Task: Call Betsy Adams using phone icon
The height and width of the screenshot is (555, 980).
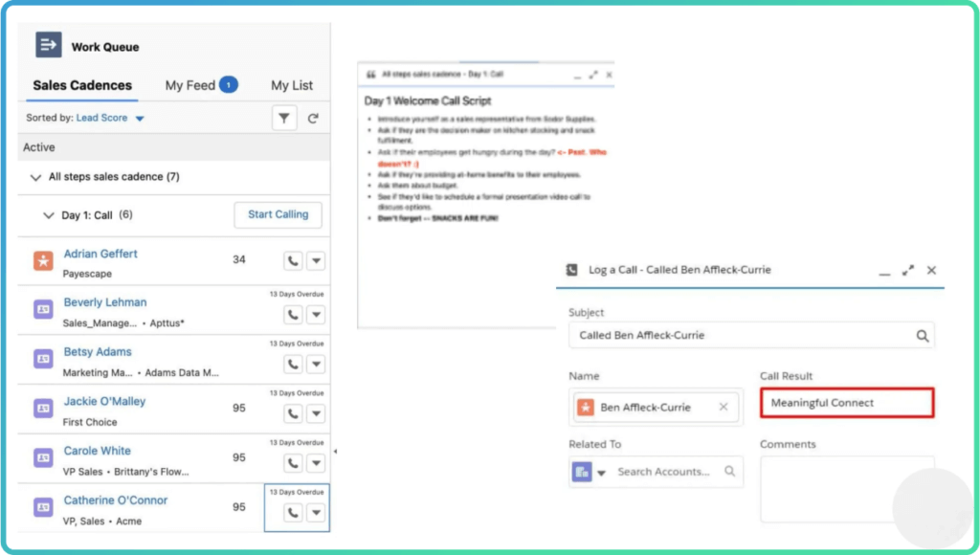Action: pos(293,364)
